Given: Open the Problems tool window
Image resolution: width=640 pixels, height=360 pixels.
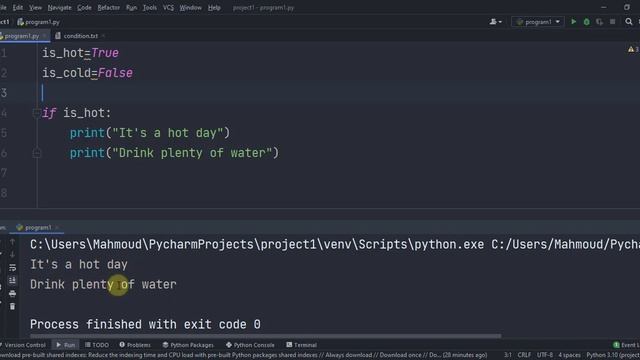Looking at the screenshot, I should (135, 345).
